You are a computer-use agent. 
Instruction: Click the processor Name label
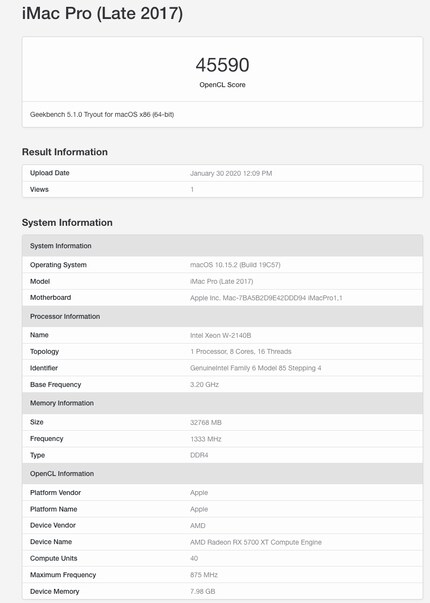pyautogui.click(x=39, y=335)
